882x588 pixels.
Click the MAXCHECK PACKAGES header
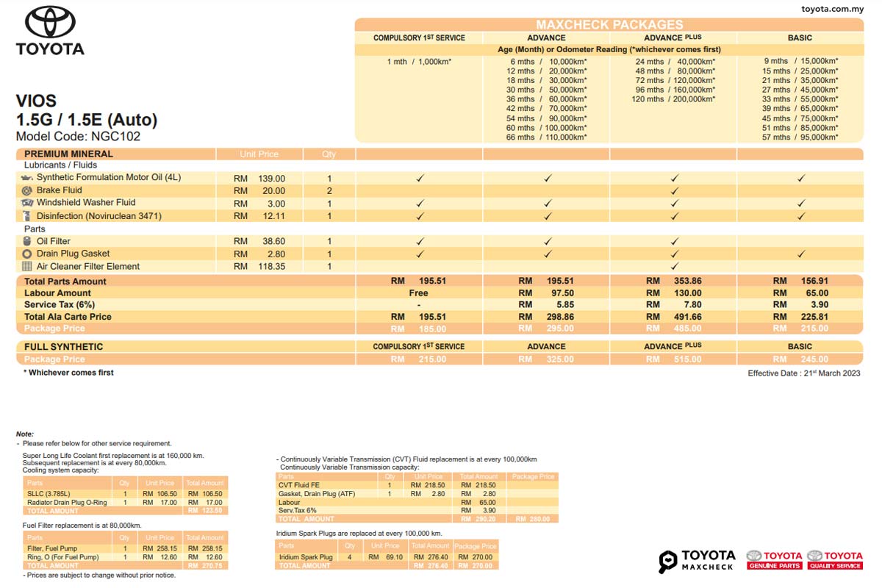pyautogui.click(x=609, y=25)
